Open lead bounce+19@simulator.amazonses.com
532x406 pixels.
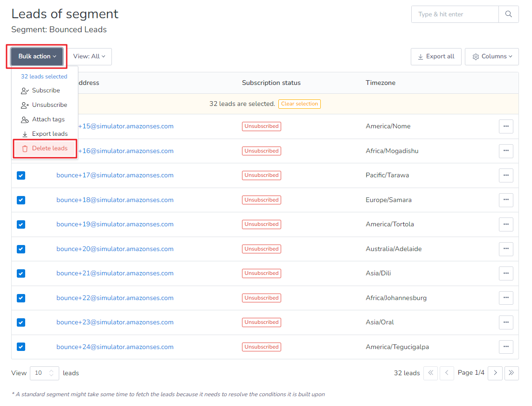[115, 224]
